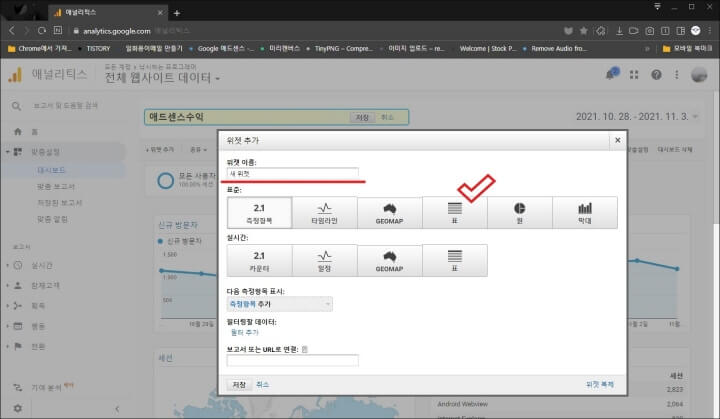
Task: Click the report or URL link field
Action: (292, 361)
